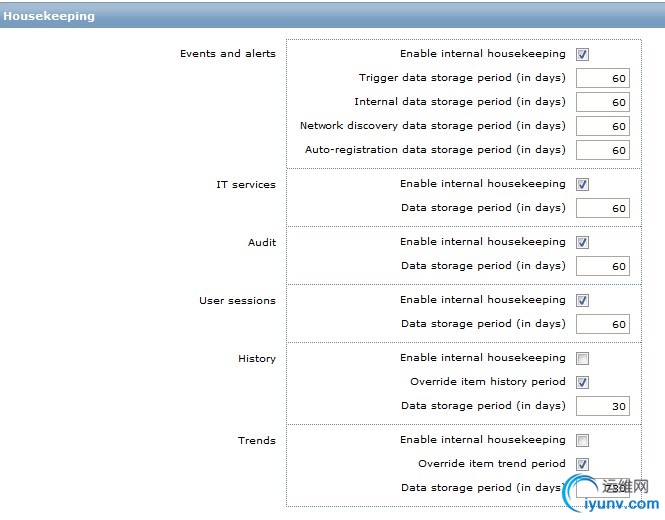Focus IT services data storage period field
Viewport: 665px width, 520px height.
click(x=603, y=209)
